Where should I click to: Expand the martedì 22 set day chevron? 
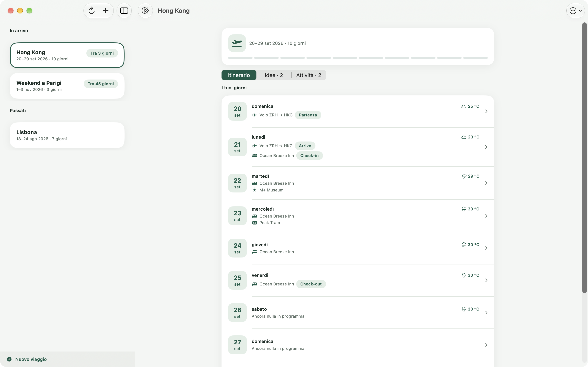tap(486, 183)
